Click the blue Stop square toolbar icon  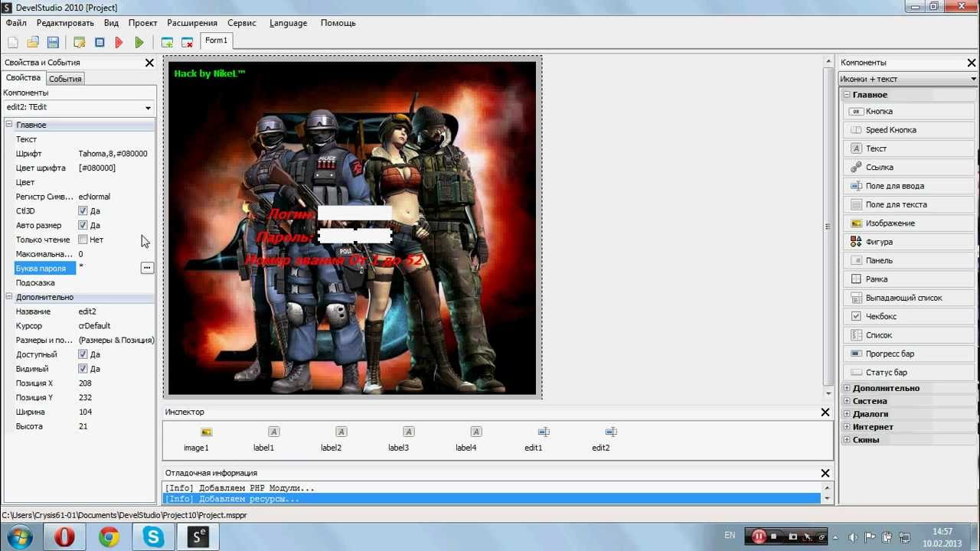[x=100, y=42]
